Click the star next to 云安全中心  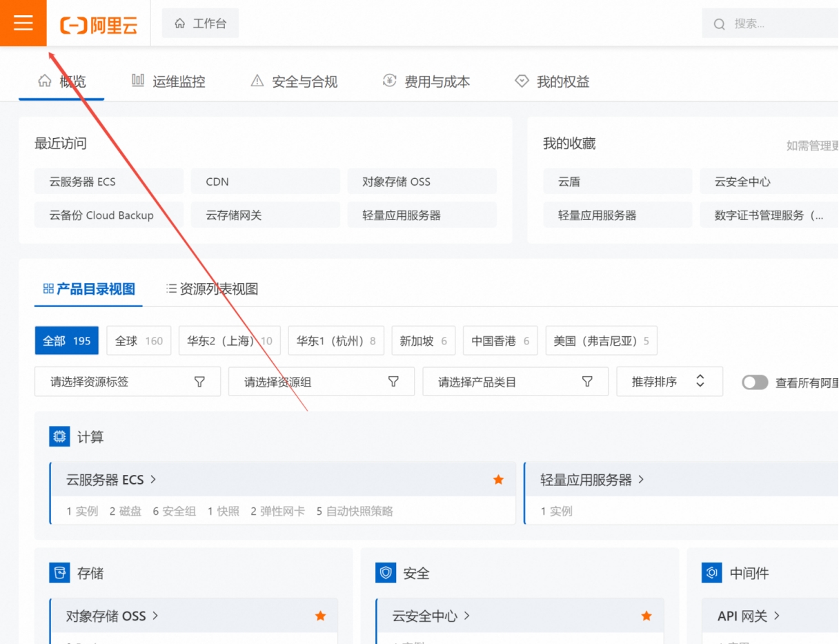pyautogui.click(x=646, y=616)
